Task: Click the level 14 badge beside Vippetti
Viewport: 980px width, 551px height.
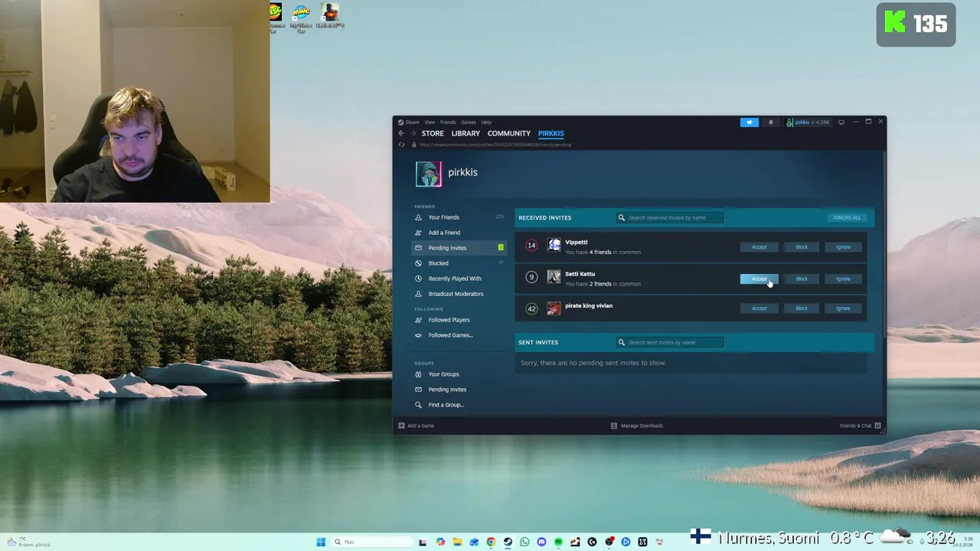Action: click(531, 246)
